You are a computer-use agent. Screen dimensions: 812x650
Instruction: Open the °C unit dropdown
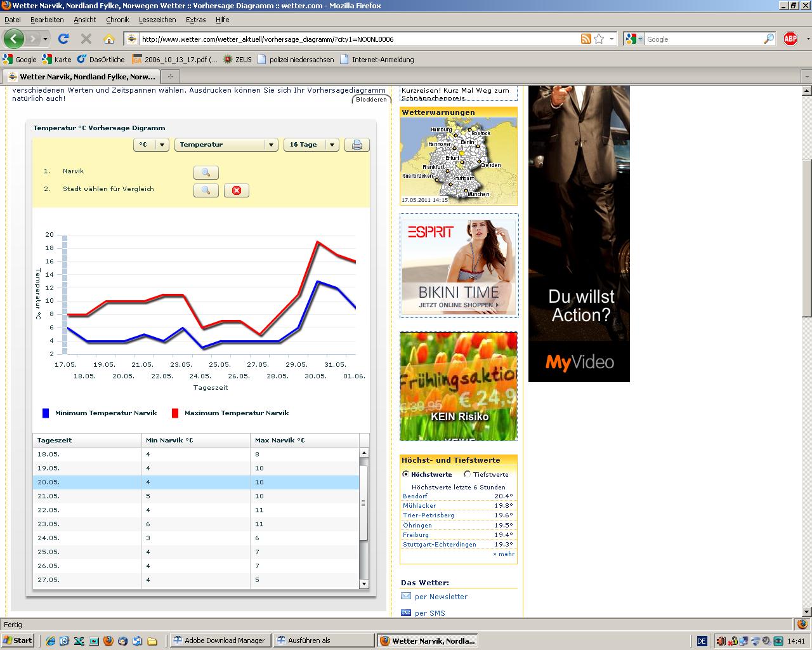click(x=151, y=145)
